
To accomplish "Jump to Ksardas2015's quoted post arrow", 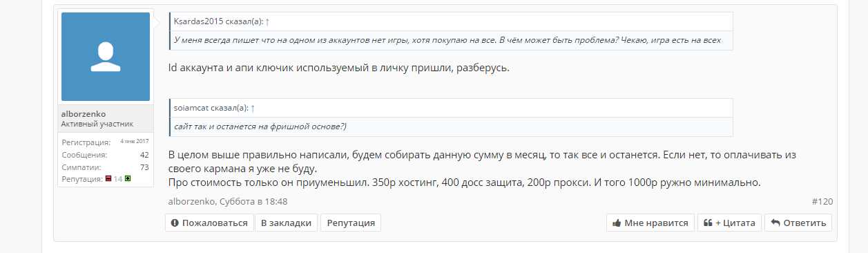I will point(267,21).
